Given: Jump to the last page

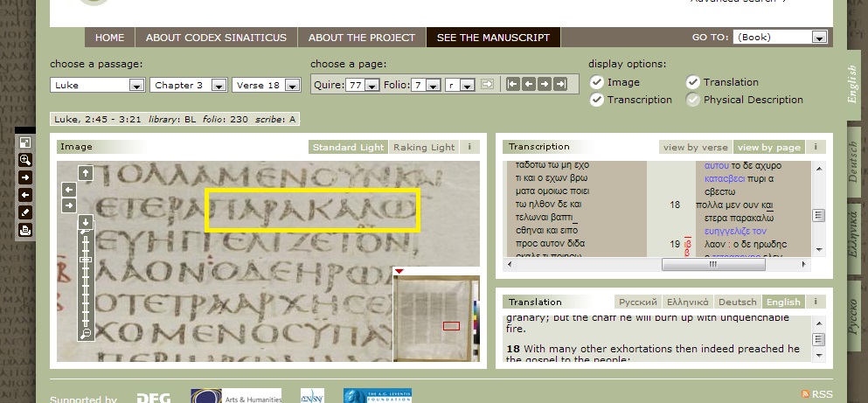Looking at the screenshot, I should (x=561, y=84).
